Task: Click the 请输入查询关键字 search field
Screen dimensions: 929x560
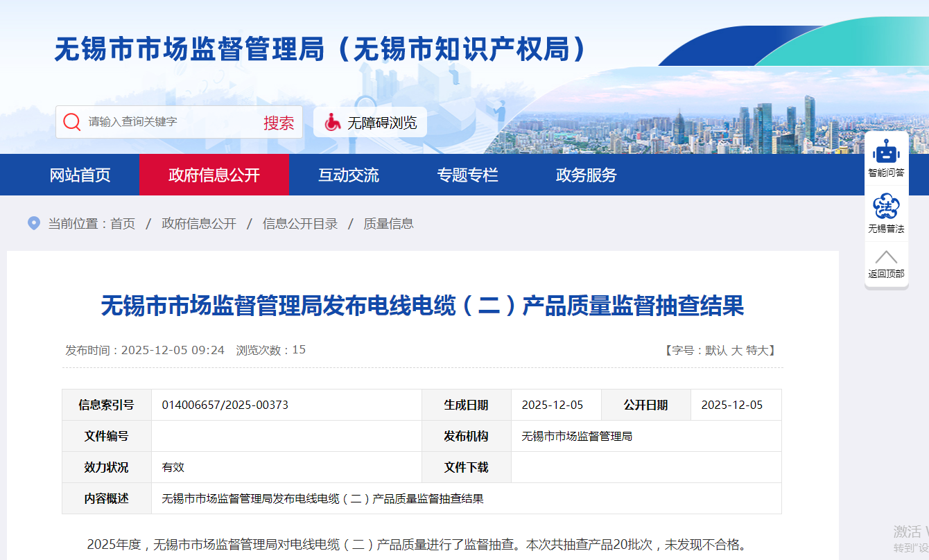Action: click(x=166, y=122)
